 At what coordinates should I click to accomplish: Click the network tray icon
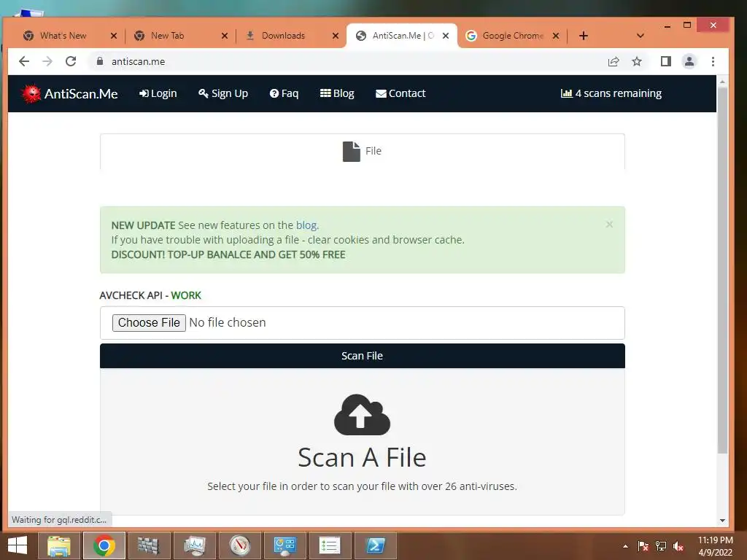(x=661, y=546)
